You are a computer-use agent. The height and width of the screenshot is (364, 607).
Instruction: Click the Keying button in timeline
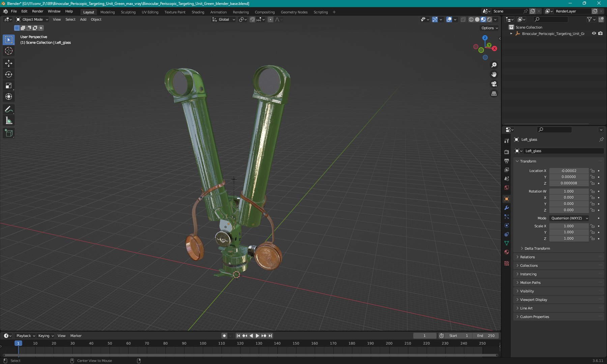(x=46, y=336)
